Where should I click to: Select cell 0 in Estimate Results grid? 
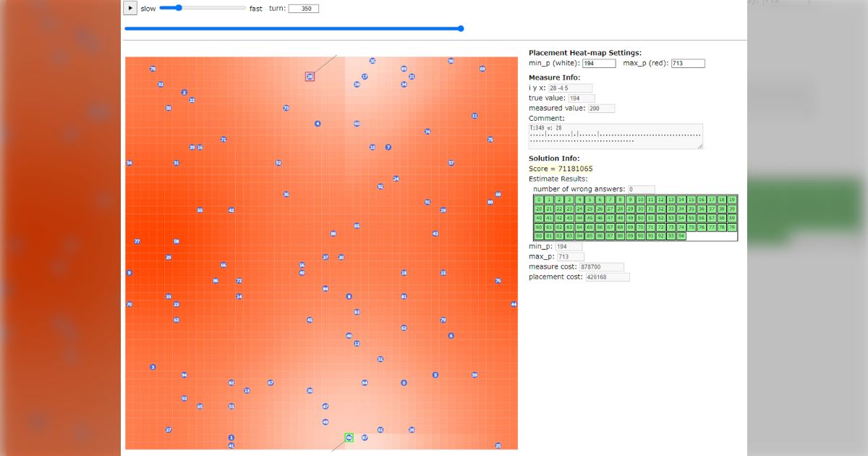(539, 200)
